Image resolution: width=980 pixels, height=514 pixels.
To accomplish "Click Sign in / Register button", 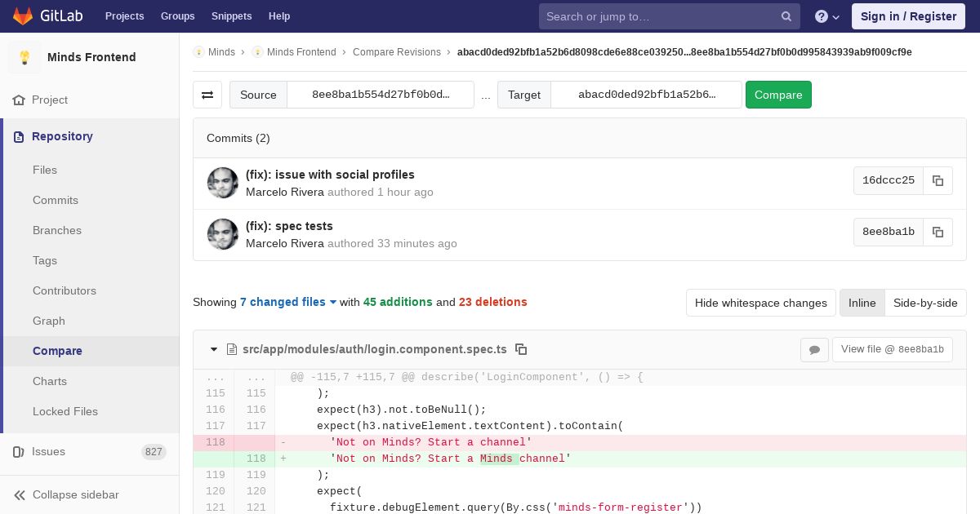I will [x=908, y=16].
